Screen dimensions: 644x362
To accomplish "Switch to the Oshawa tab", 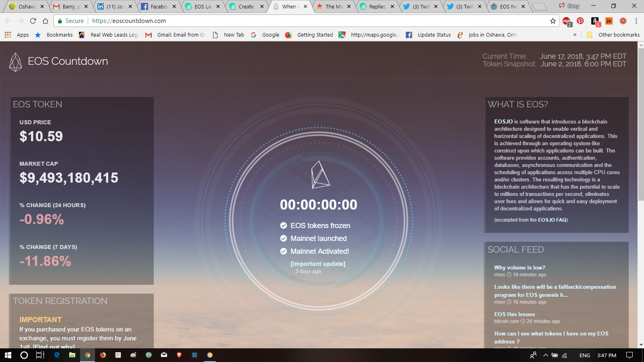I will tap(27, 6).
